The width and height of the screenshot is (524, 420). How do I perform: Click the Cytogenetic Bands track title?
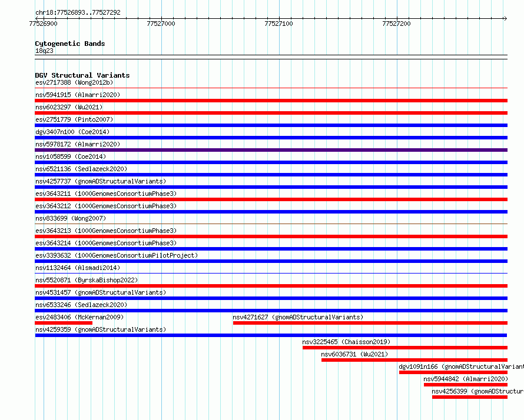[70, 44]
